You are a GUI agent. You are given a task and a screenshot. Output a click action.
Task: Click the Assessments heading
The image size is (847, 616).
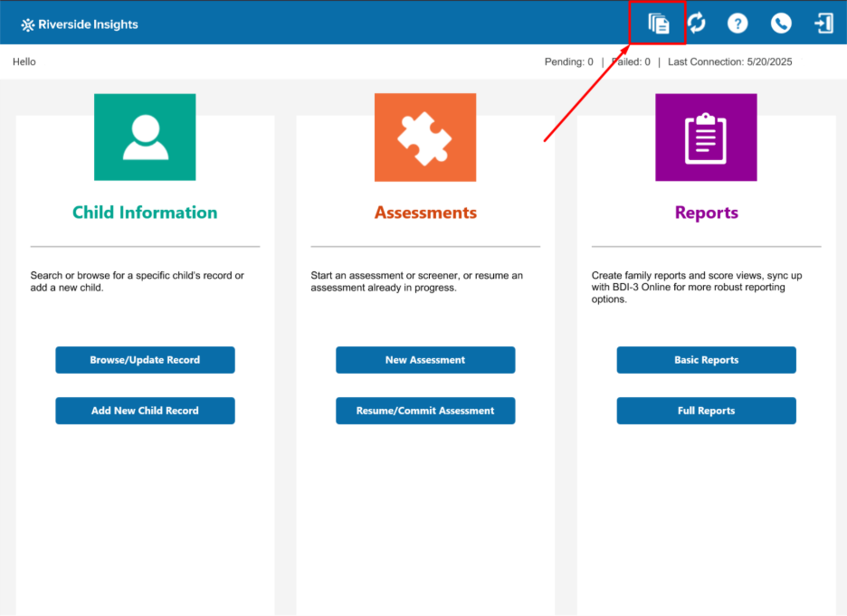(425, 213)
